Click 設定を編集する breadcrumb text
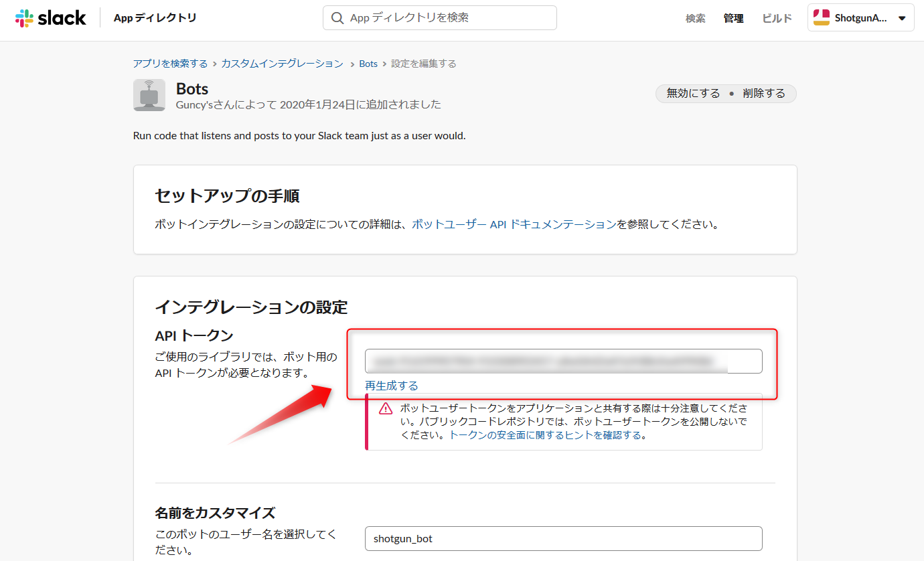The width and height of the screenshot is (924, 561). pos(424,64)
